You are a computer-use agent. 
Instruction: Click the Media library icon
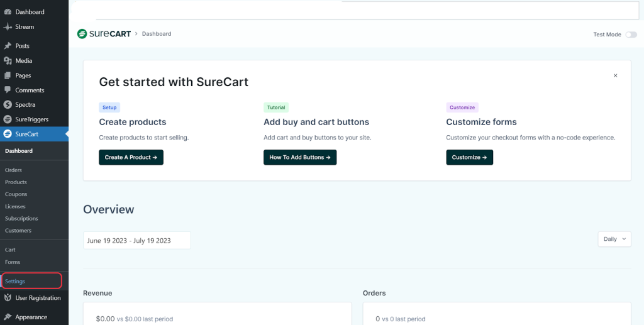pyautogui.click(x=8, y=61)
